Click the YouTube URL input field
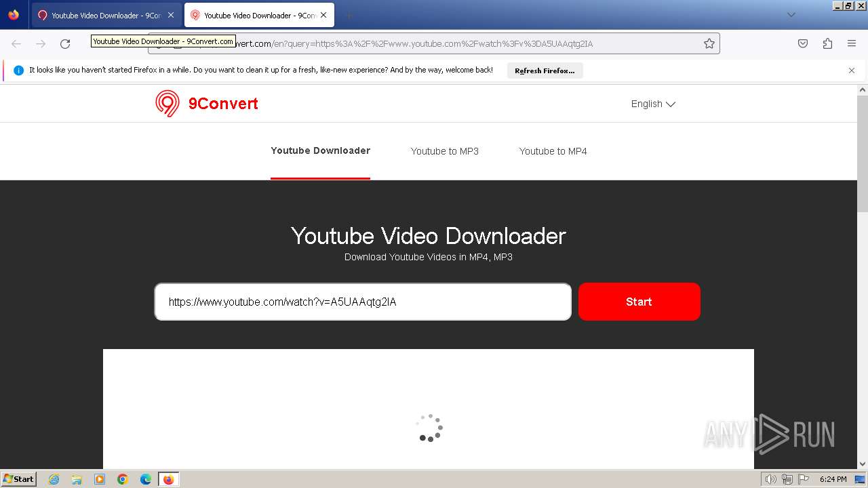The width and height of the screenshot is (868, 488). pyautogui.click(x=363, y=302)
